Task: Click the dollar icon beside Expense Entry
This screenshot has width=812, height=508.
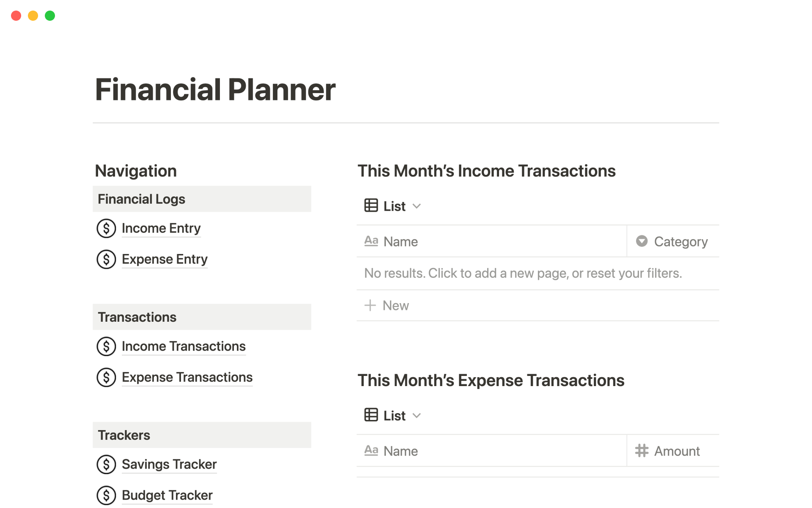Action: 106,260
